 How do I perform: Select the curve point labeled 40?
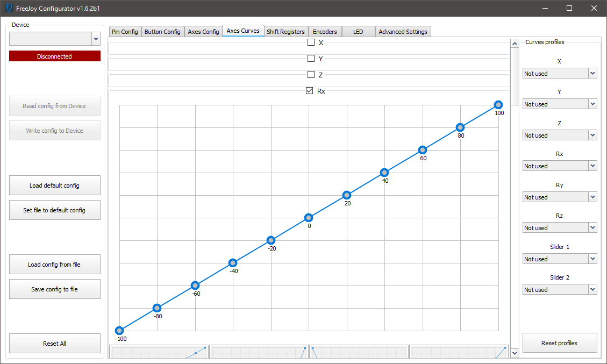click(384, 172)
